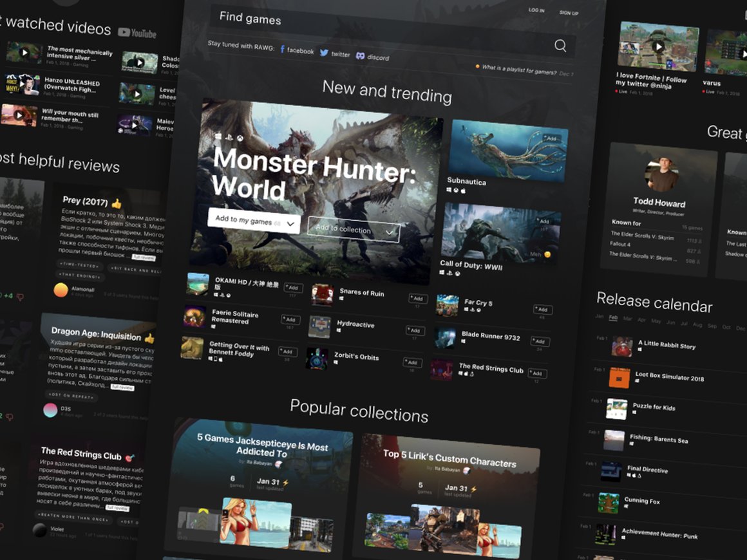Expand full review of Dragon Age: Inquisition

pos(122,387)
